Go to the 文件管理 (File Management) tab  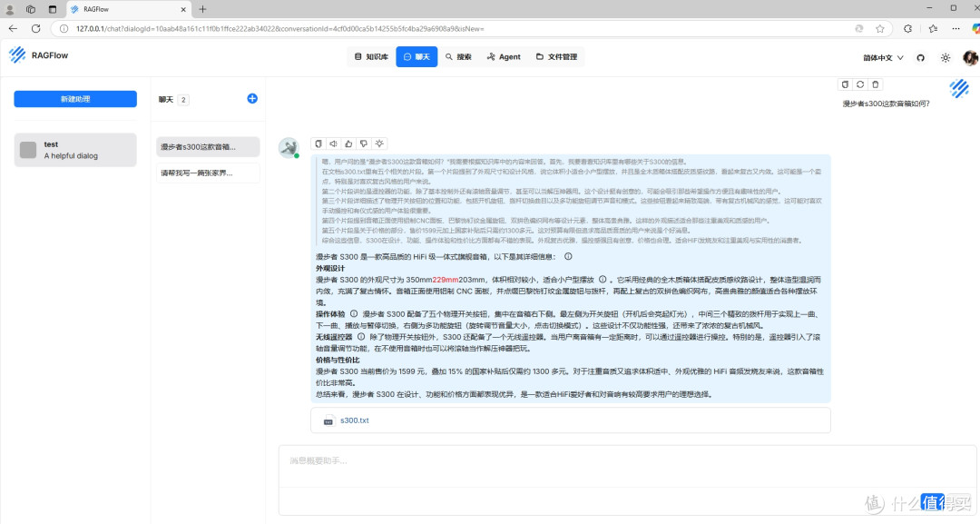tap(556, 57)
